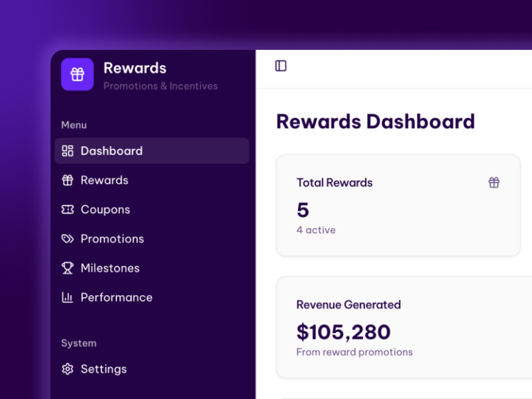Click the Milestones trophy icon

[x=67, y=268]
